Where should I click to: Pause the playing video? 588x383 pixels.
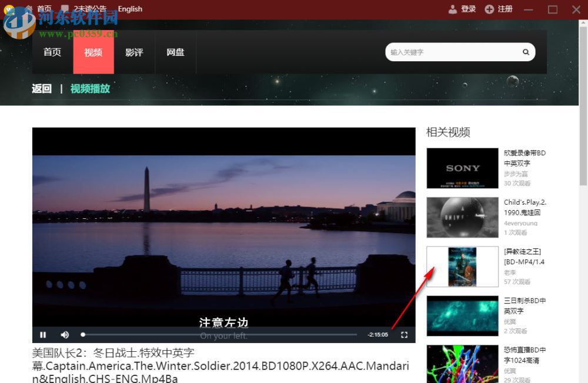43,335
